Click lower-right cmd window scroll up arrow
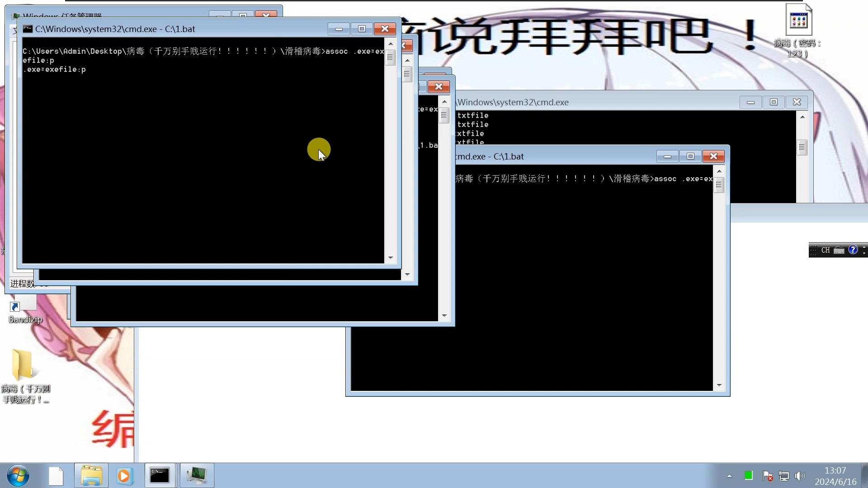The height and width of the screenshot is (488, 868). [x=719, y=171]
